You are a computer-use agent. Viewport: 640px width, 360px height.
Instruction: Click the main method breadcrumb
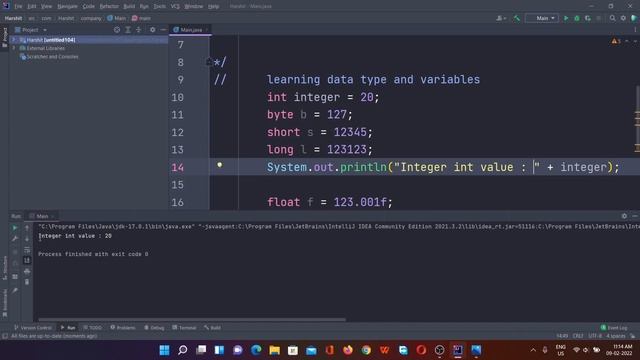click(x=141, y=18)
